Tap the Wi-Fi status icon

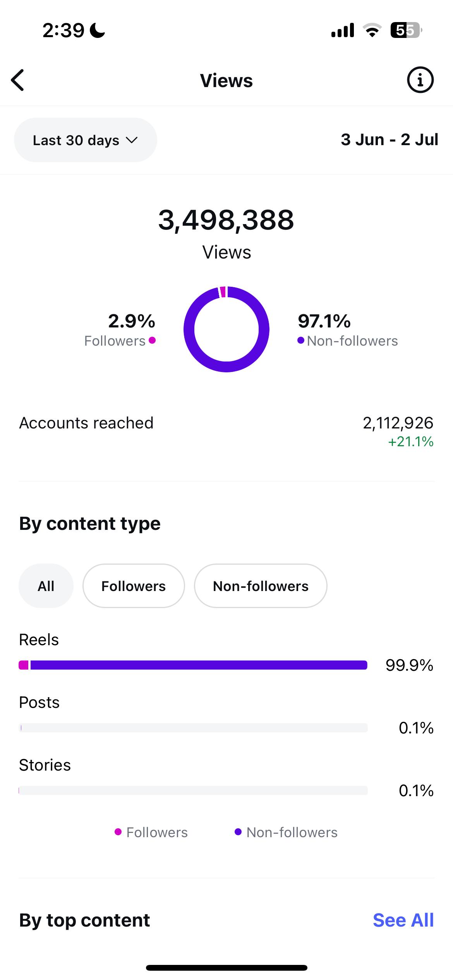[x=372, y=30]
